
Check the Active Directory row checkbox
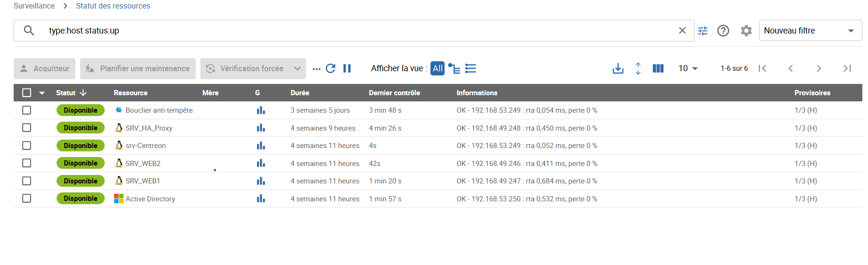coord(27,199)
